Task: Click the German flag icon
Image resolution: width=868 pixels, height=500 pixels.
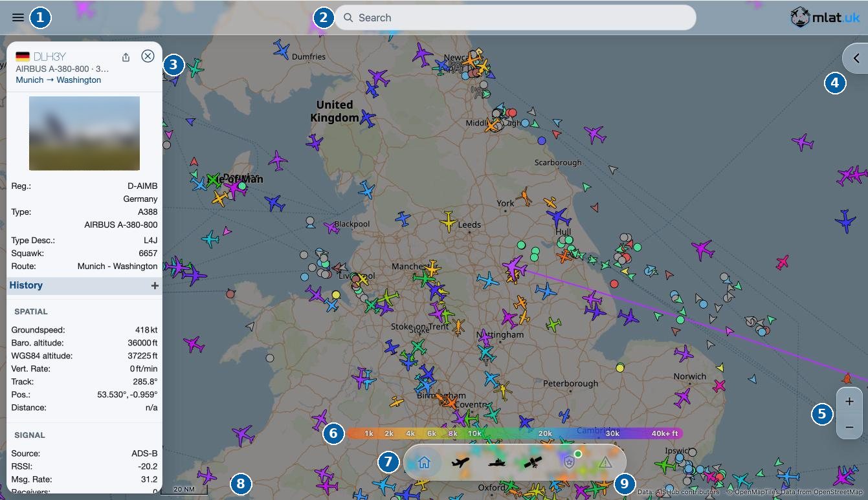Action: 23,57
